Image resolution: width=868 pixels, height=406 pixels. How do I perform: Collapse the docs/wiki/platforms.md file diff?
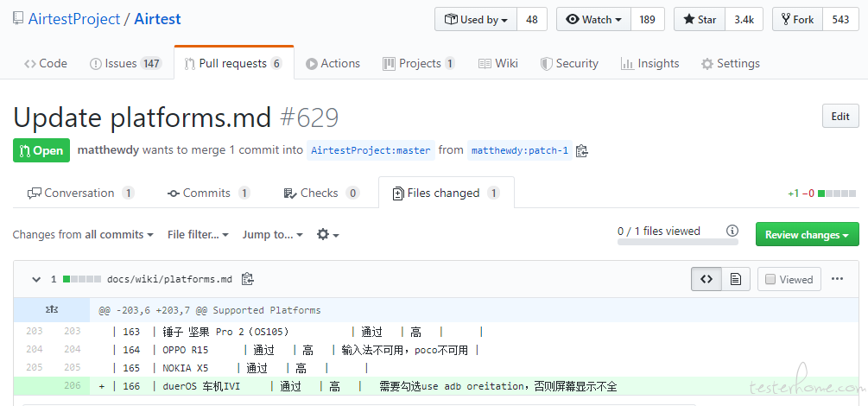click(x=36, y=280)
